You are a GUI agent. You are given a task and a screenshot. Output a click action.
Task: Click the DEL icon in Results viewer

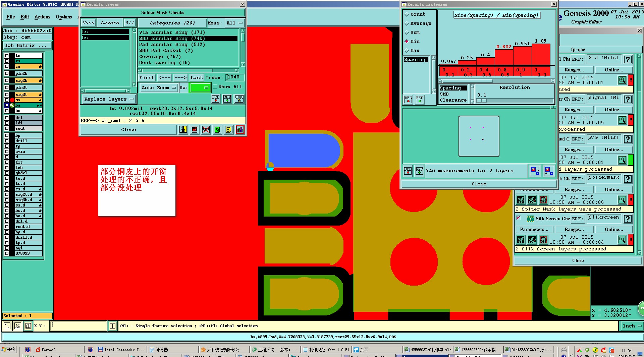tap(216, 99)
